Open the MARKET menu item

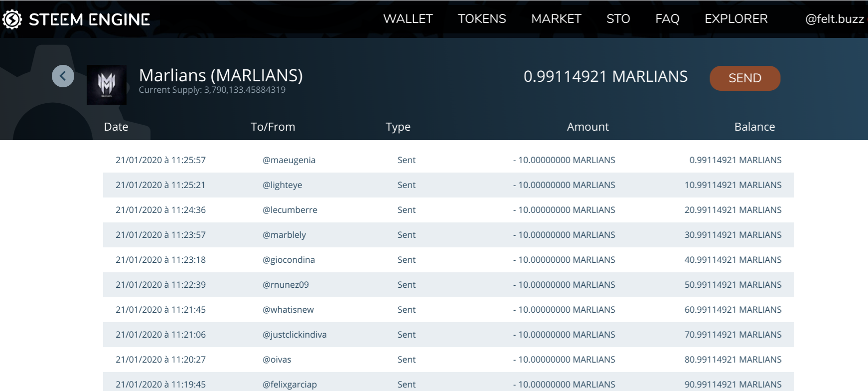pyautogui.click(x=556, y=19)
